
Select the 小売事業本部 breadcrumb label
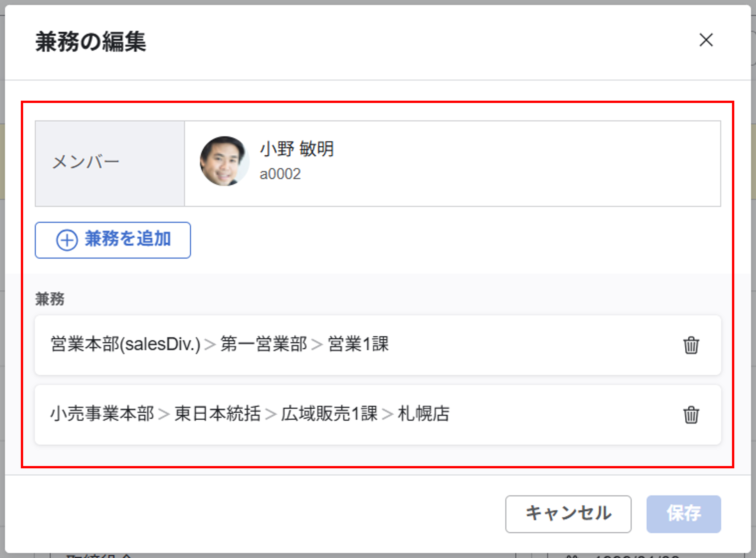102,415
